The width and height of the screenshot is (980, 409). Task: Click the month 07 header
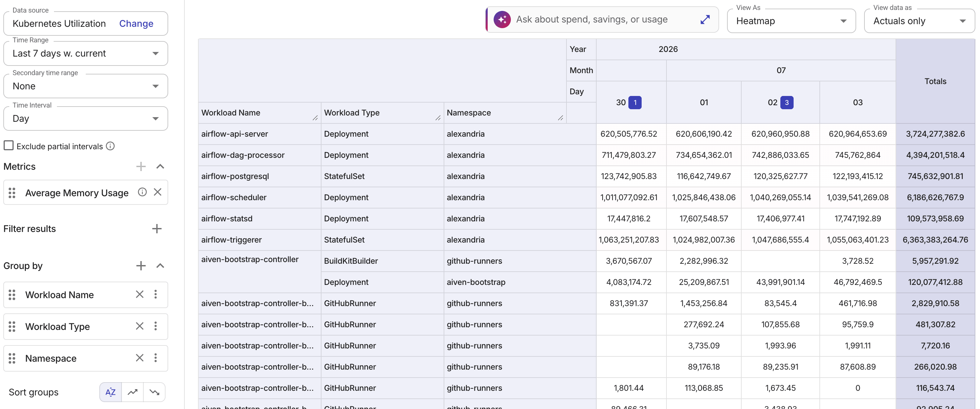781,70
